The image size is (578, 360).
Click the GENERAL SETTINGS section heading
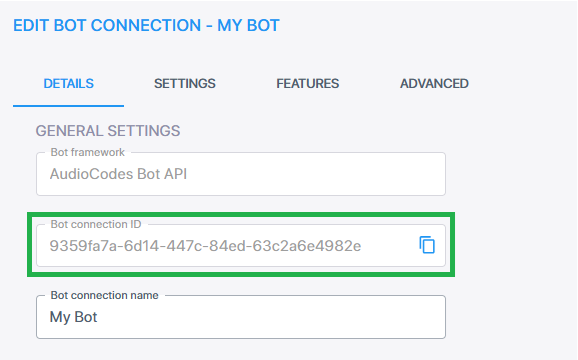(108, 131)
